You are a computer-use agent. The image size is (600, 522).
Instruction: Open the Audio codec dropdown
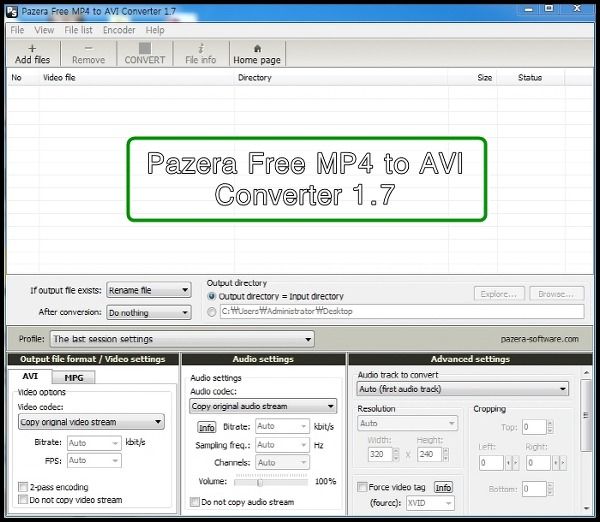coord(263,406)
